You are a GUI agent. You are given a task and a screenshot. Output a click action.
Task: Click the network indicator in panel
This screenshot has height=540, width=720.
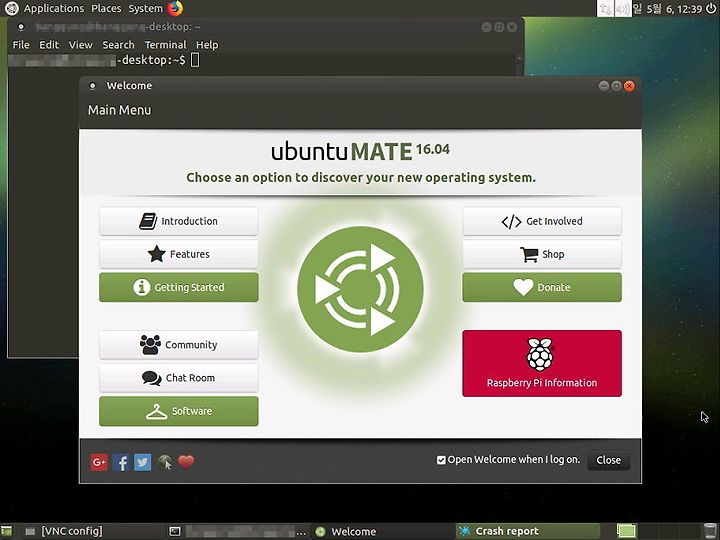[x=606, y=9]
